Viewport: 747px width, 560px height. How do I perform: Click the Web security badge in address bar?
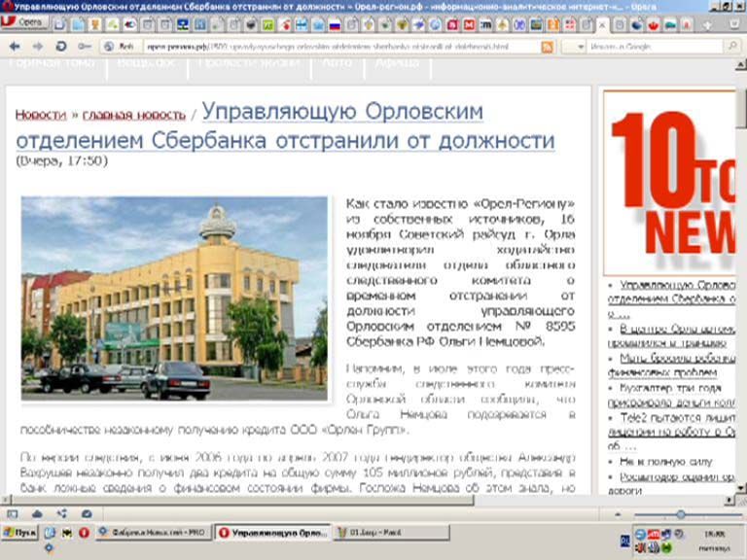[x=120, y=47]
